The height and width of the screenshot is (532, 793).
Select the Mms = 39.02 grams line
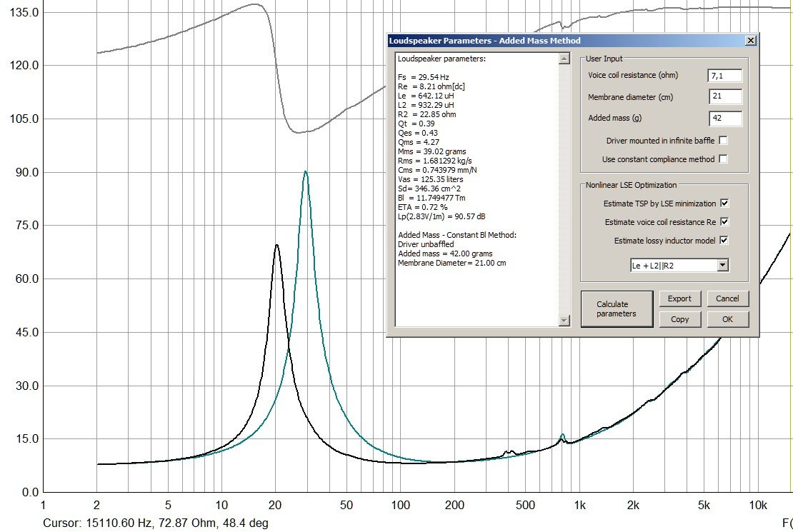click(432, 151)
